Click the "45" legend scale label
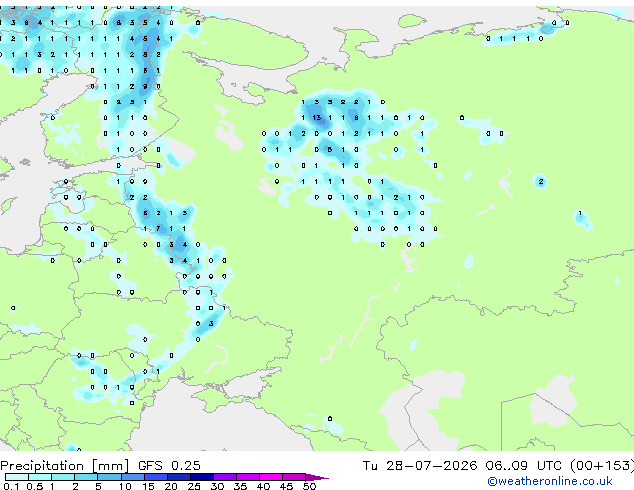The image size is (634, 490). tap(287, 486)
